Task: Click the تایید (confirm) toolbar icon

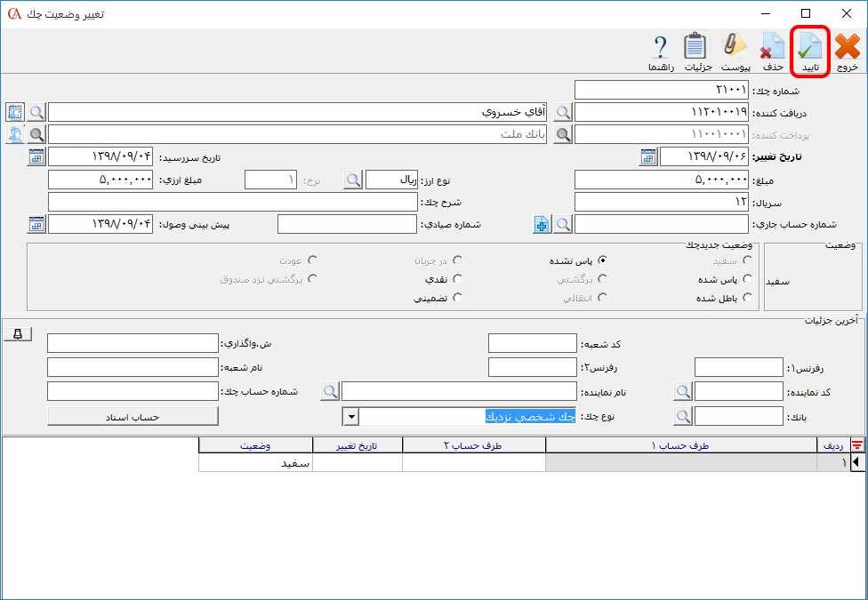Action: point(809,50)
